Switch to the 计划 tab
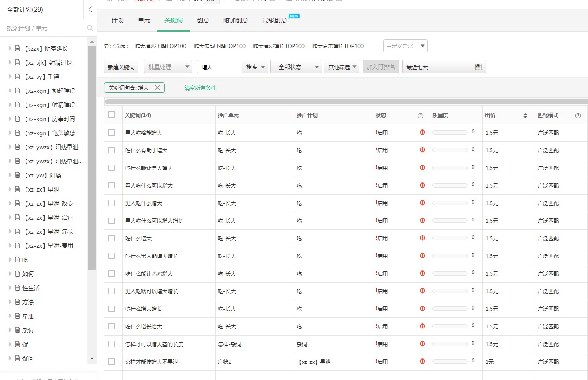This screenshot has height=380, width=588. pyautogui.click(x=117, y=20)
